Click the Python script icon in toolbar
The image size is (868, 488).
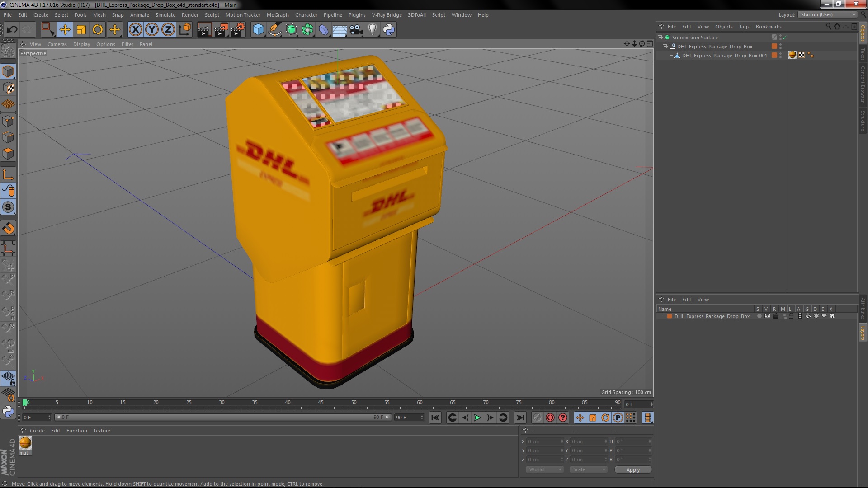(x=388, y=30)
